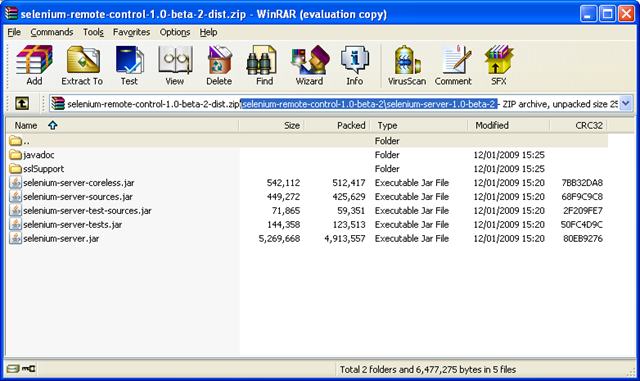Image resolution: width=640 pixels, height=381 pixels.
Task: Open the Help menu
Action: click(x=208, y=32)
